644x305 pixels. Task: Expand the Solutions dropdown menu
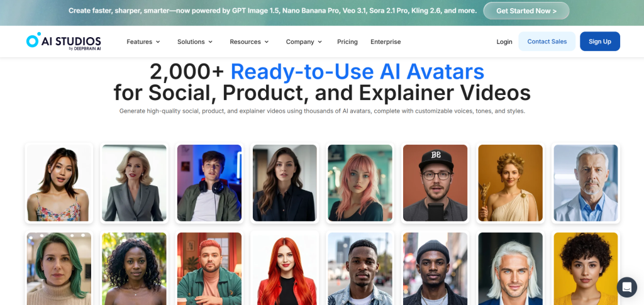click(195, 42)
